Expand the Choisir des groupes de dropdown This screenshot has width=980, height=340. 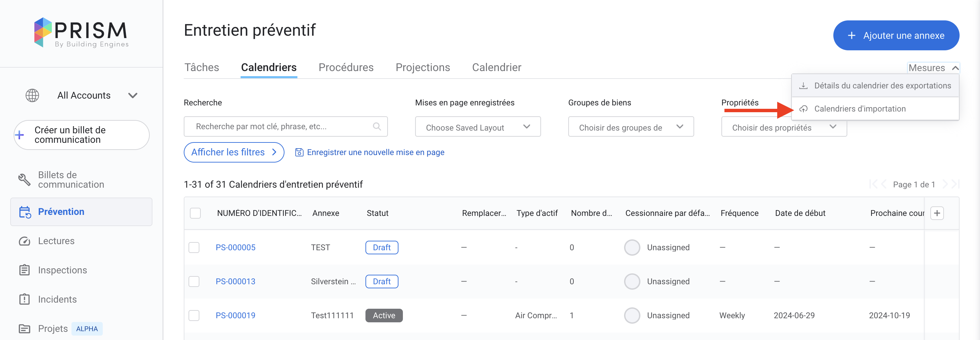(x=631, y=127)
